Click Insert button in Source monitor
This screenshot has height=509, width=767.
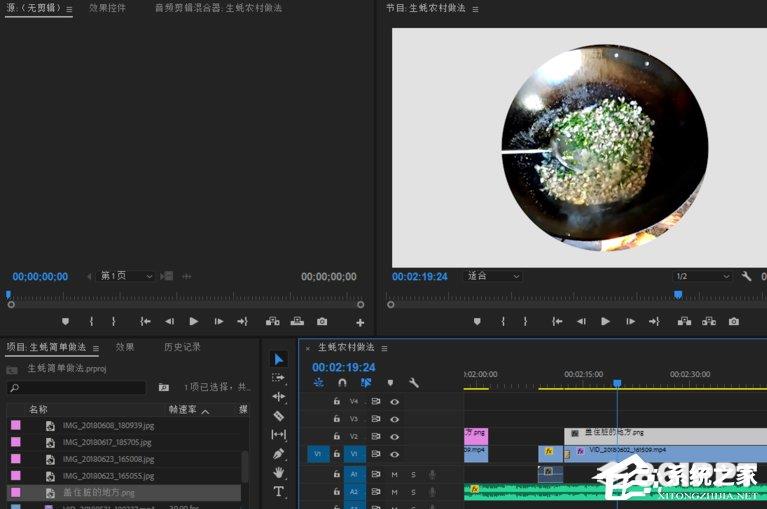click(x=272, y=321)
